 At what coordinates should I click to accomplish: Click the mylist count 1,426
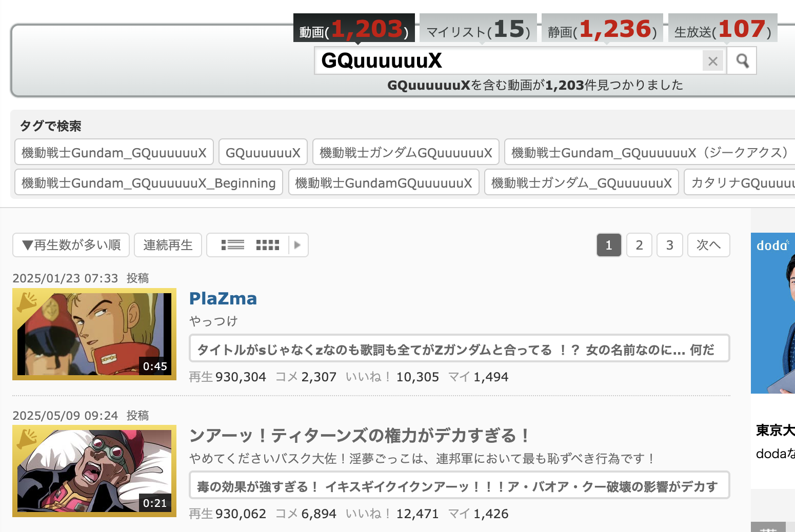point(491,514)
